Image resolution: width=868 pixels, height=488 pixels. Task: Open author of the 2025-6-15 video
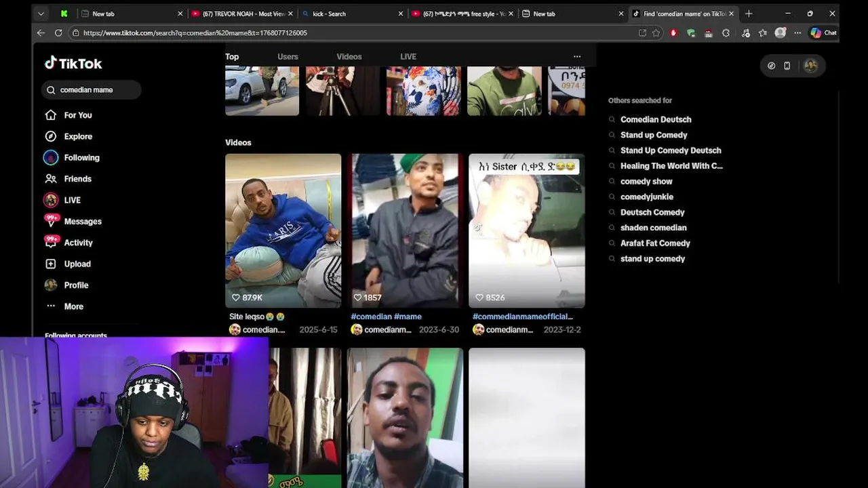258,329
